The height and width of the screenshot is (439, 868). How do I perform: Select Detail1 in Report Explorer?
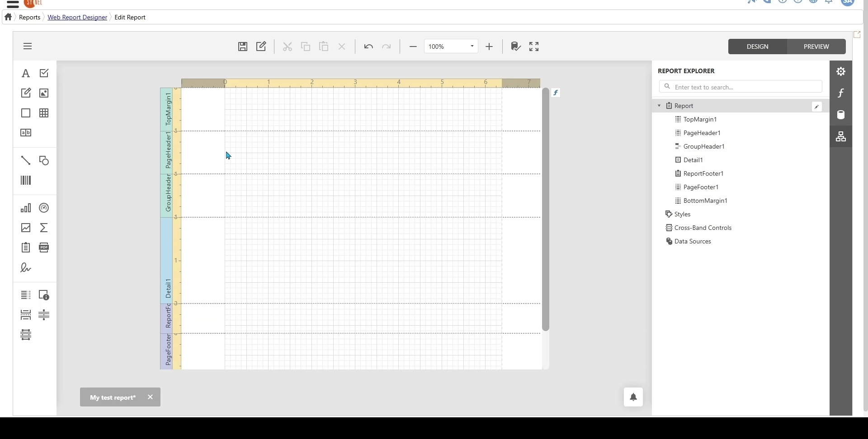[x=693, y=160]
